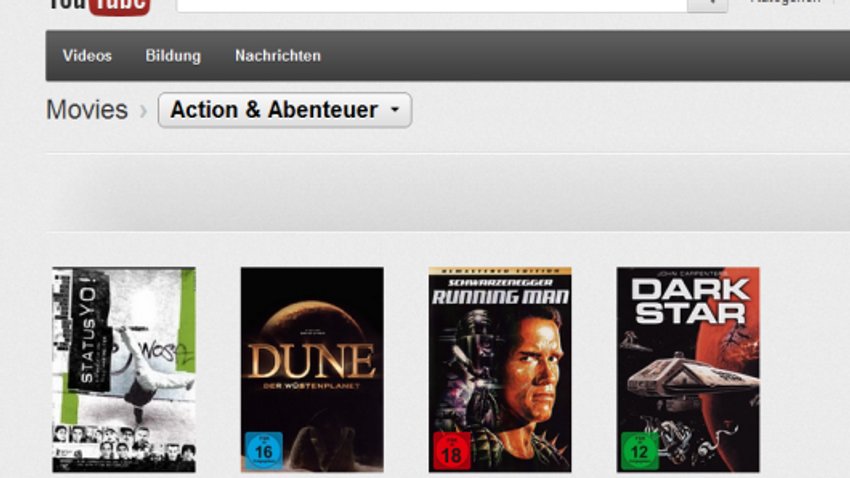Open the Dune Der Wüstenplanet poster

point(312,370)
